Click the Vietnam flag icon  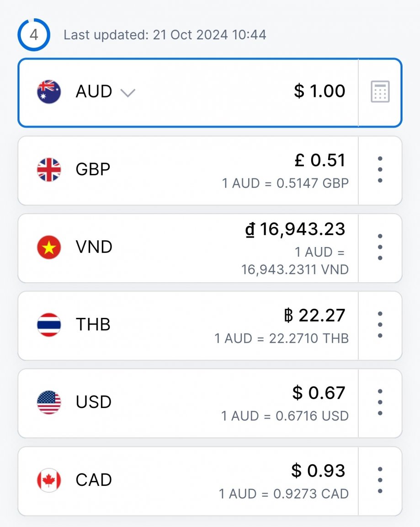(49, 247)
